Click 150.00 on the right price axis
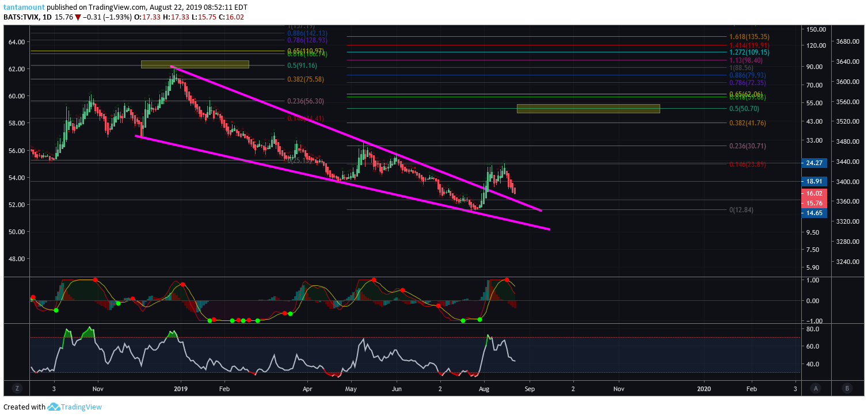The height and width of the screenshot is (417, 868). point(817,29)
